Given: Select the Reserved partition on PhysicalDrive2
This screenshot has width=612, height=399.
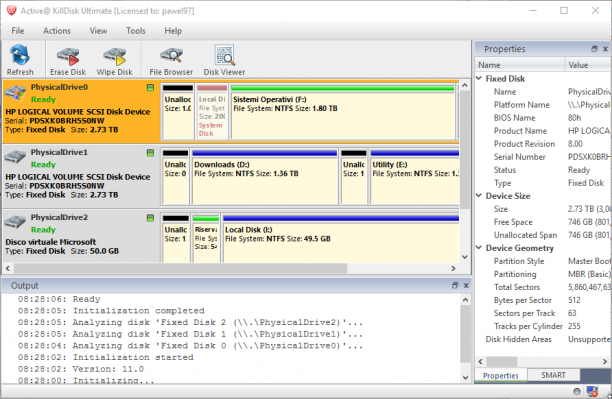Looking at the screenshot, I should coord(206,239).
